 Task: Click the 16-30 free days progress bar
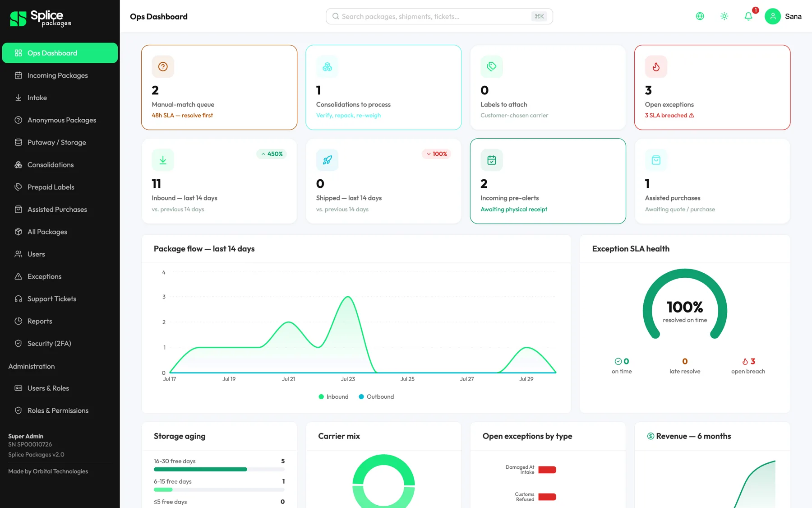219,470
